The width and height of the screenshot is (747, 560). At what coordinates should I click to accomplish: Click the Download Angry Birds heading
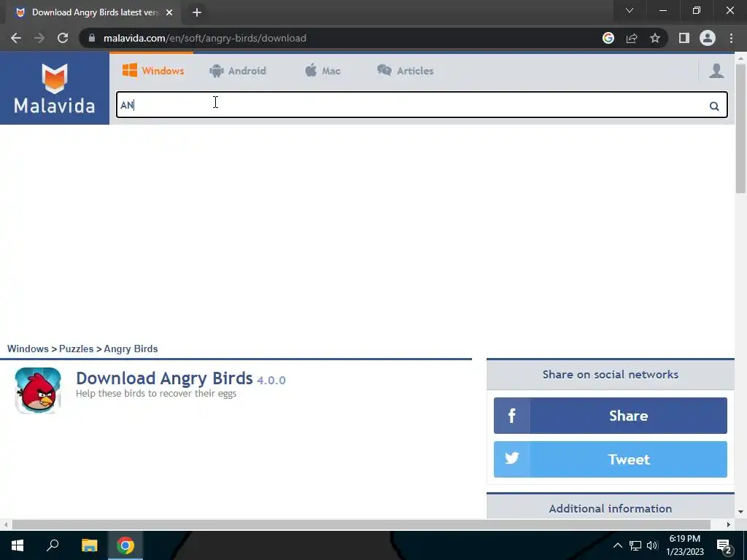[164, 378]
